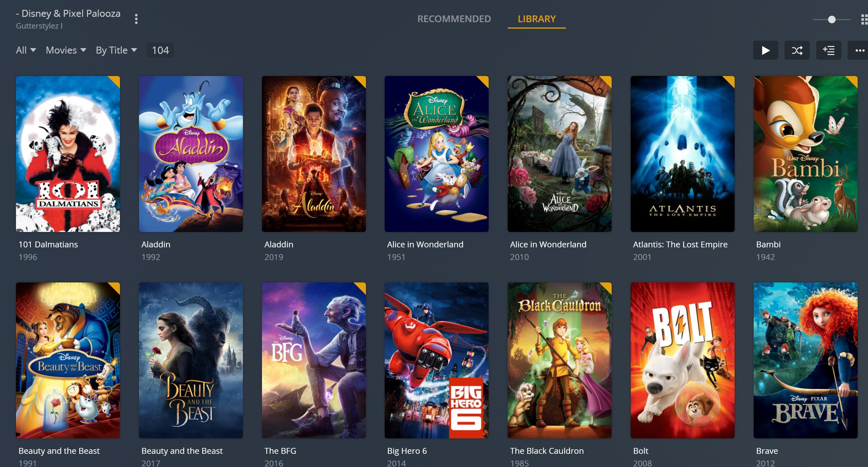Shuffle the library with the shuffle icon
Image resolution: width=868 pixels, height=467 pixels.
[x=797, y=50]
